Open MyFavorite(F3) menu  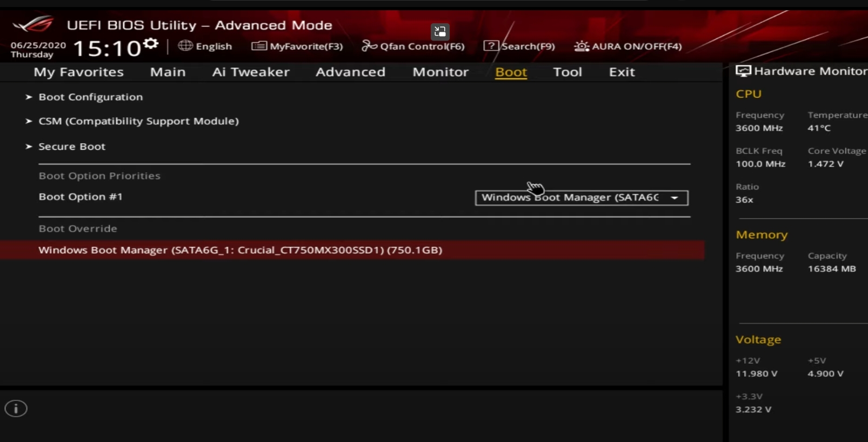(297, 46)
